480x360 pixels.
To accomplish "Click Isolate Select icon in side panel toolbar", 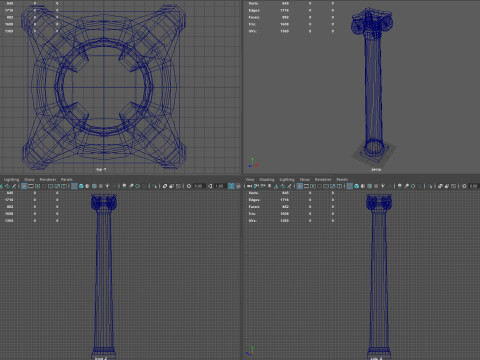I will pos(430,186).
